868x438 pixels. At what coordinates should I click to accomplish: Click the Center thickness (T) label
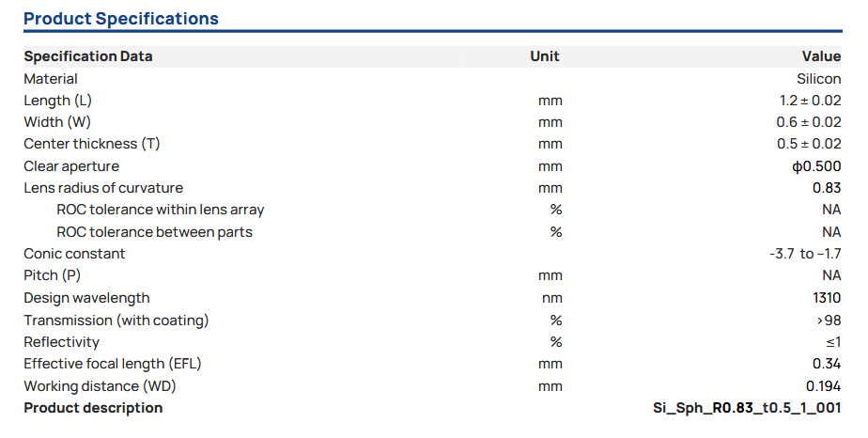[x=92, y=144]
